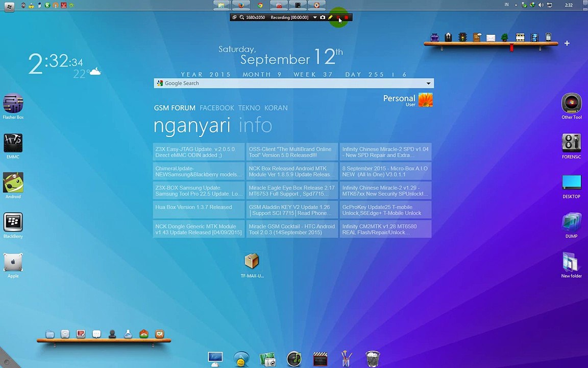
Task: Click the bonsai tree icon on top shelf
Action: pyautogui.click(x=505, y=37)
